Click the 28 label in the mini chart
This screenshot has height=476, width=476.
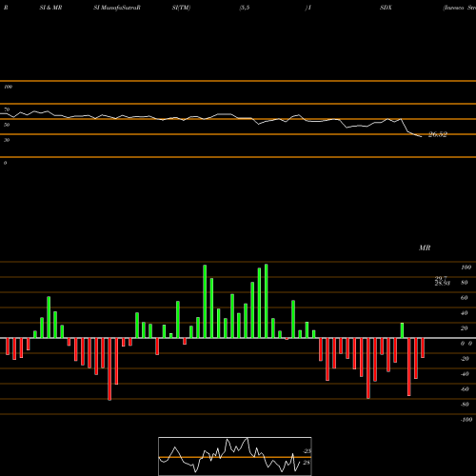coord(307,463)
